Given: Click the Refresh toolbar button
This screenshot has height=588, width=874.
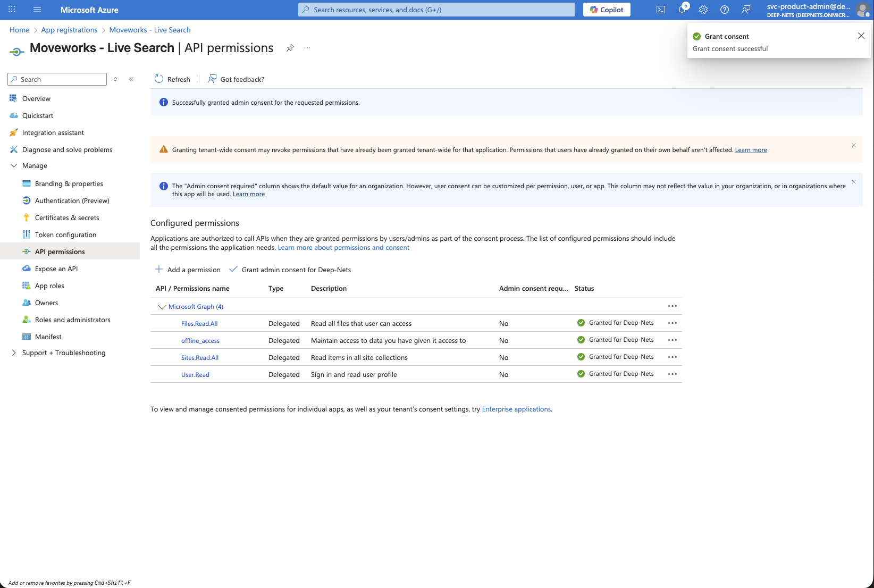Looking at the screenshot, I should (x=172, y=79).
